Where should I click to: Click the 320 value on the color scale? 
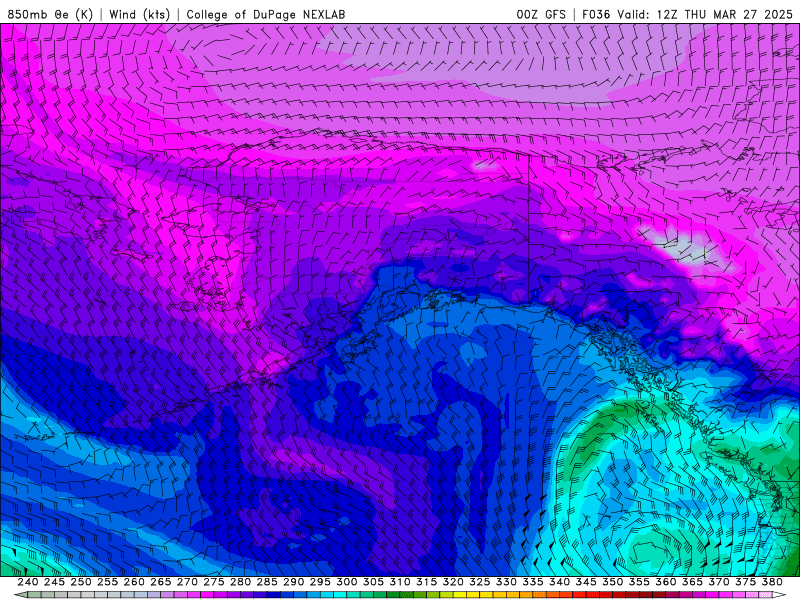click(453, 582)
